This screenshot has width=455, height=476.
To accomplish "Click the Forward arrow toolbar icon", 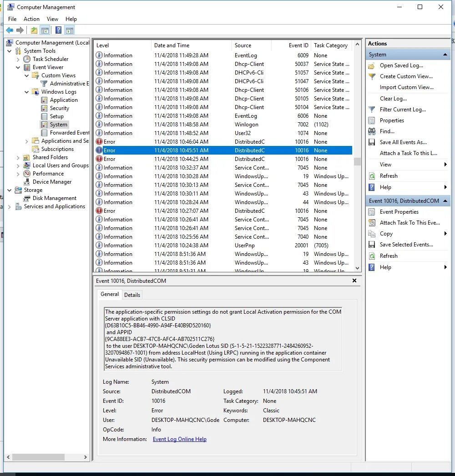I will (x=20, y=30).
